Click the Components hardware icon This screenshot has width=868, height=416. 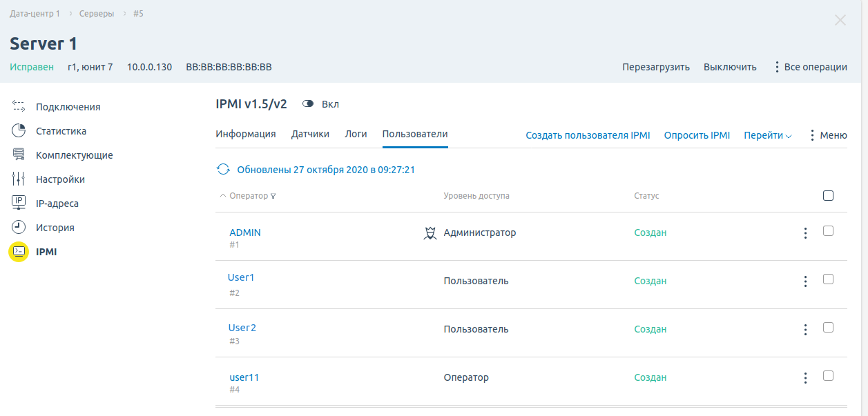click(x=19, y=155)
